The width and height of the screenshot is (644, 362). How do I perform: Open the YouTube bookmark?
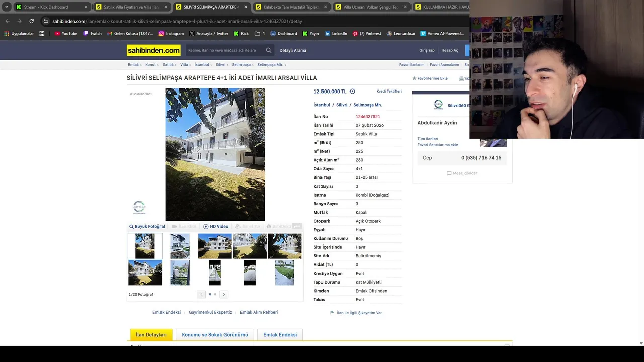pyautogui.click(x=66, y=34)
